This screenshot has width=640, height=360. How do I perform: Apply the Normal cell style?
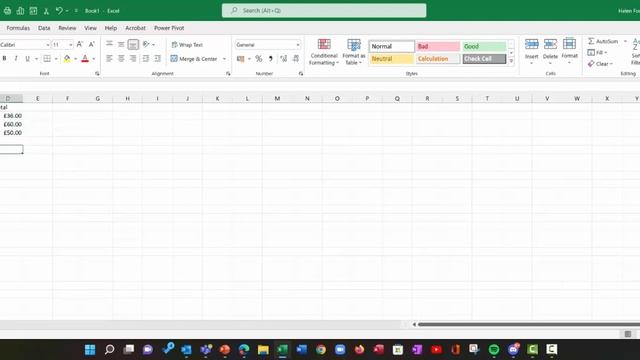click(392, 46)
